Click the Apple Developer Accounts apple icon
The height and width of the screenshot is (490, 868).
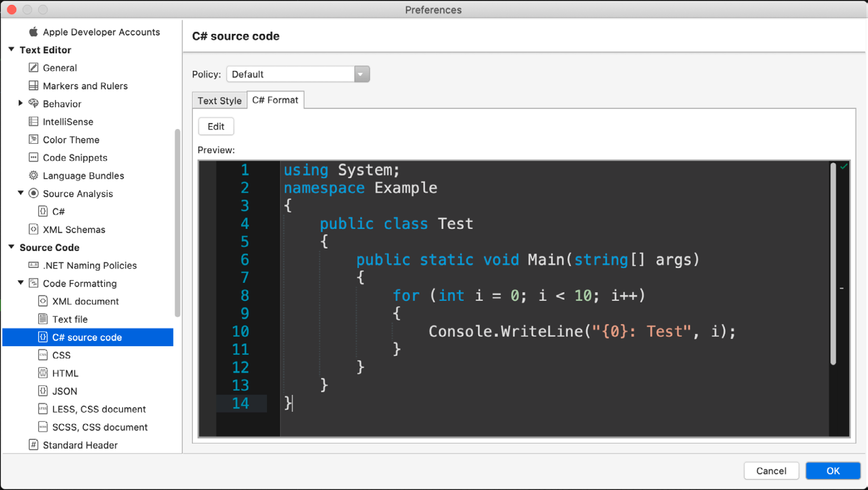(x=33, y=32)
